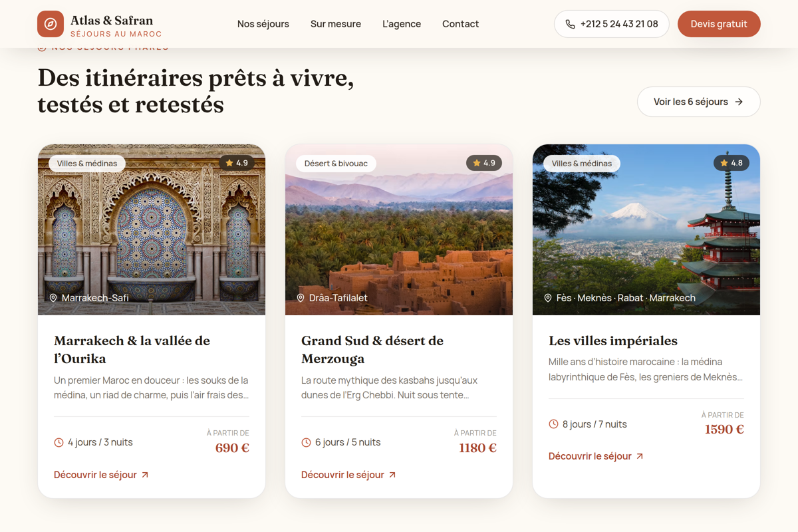
Task: Click the map pin icon beside Fès · Meknès
Action: pos(548,298)
